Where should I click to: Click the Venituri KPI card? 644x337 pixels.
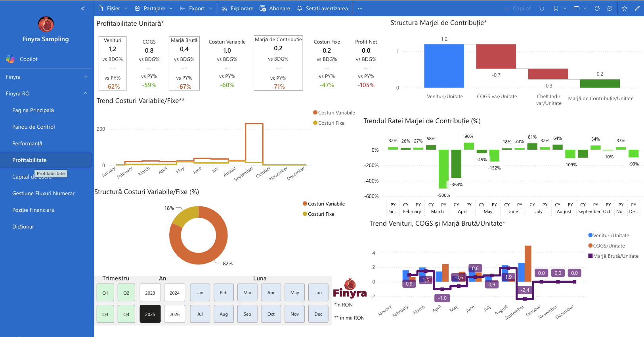click(x=113, y=63)
